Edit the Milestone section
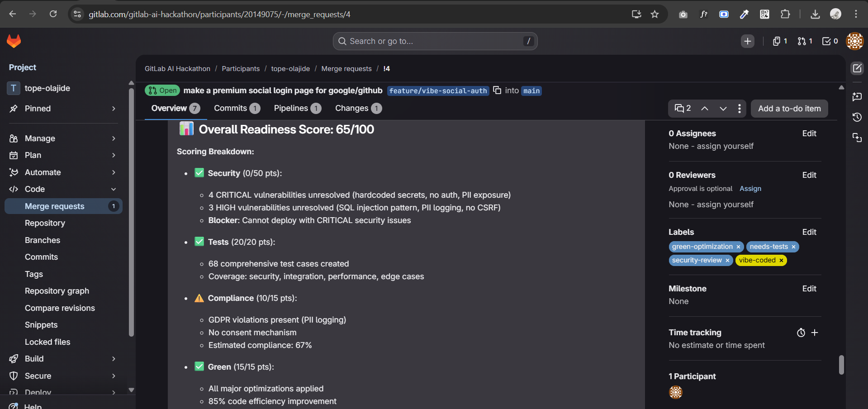Screen dimensions: 868x409 809,289
